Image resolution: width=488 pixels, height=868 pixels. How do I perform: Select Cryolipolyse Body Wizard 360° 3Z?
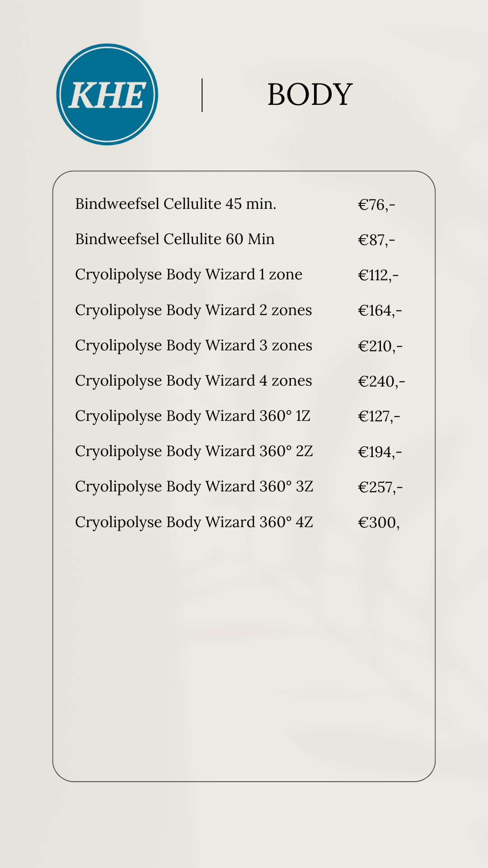pos(194,486)
